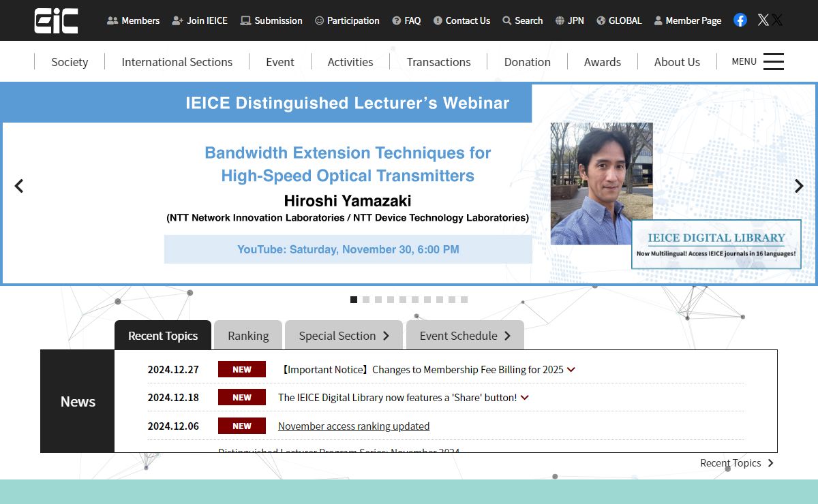Switch to the Ranking tab

click(248, 335)
